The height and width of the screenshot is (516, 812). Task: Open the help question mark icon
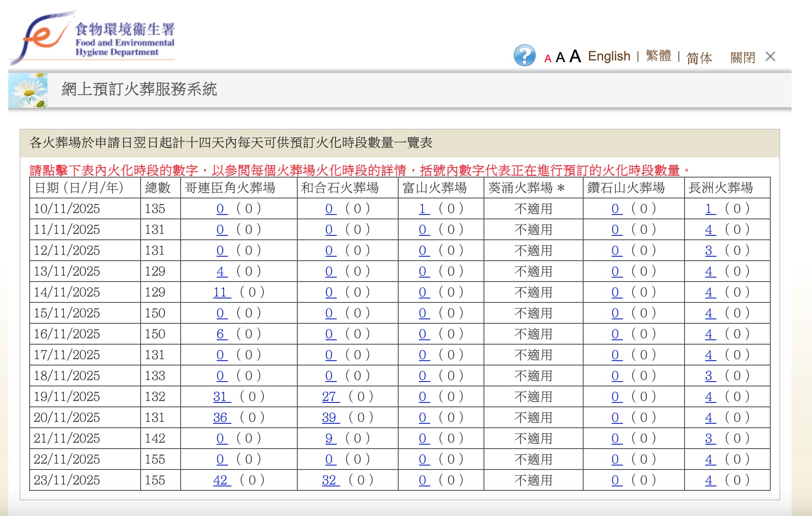tap(525, 56)
